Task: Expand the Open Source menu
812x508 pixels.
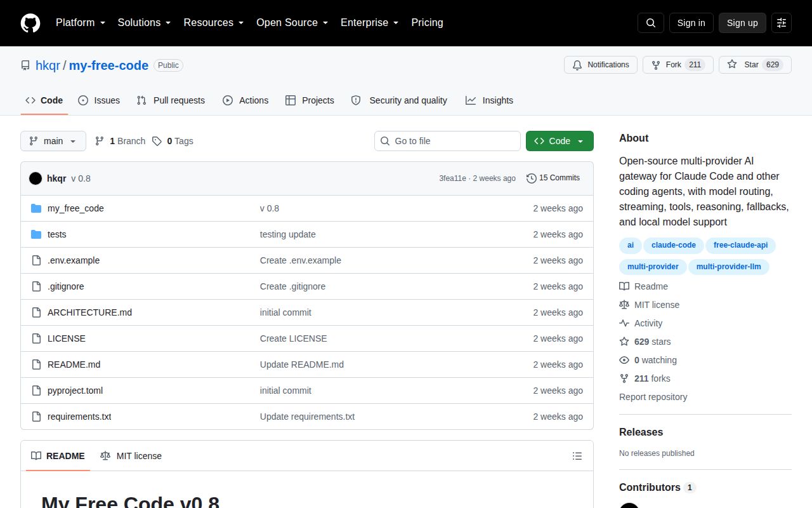Action: coord(292,23)
